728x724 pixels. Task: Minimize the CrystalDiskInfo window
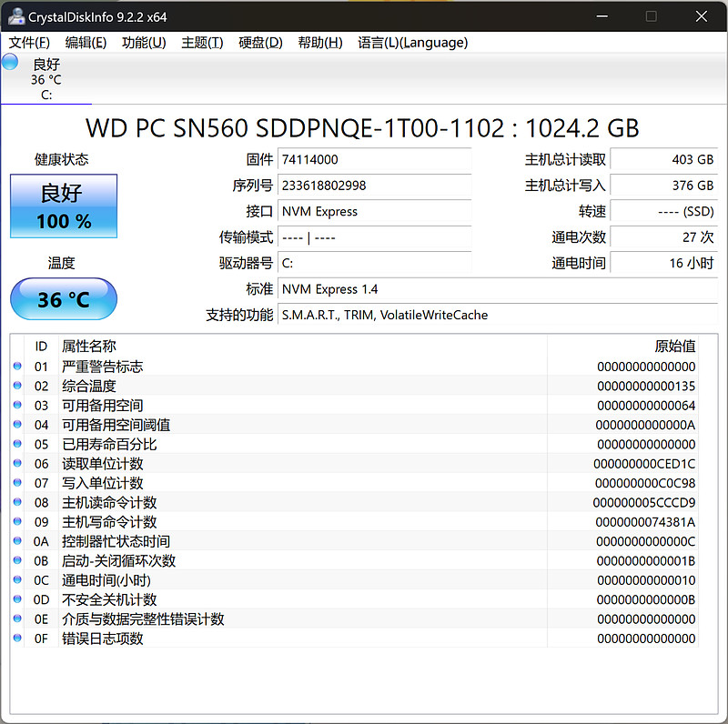click(x=602, y=16)
